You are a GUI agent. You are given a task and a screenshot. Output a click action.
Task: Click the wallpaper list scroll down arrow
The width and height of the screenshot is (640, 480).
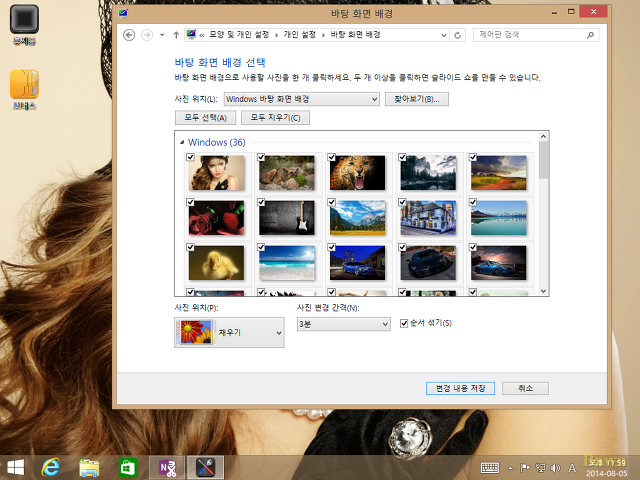click(543, 291)
